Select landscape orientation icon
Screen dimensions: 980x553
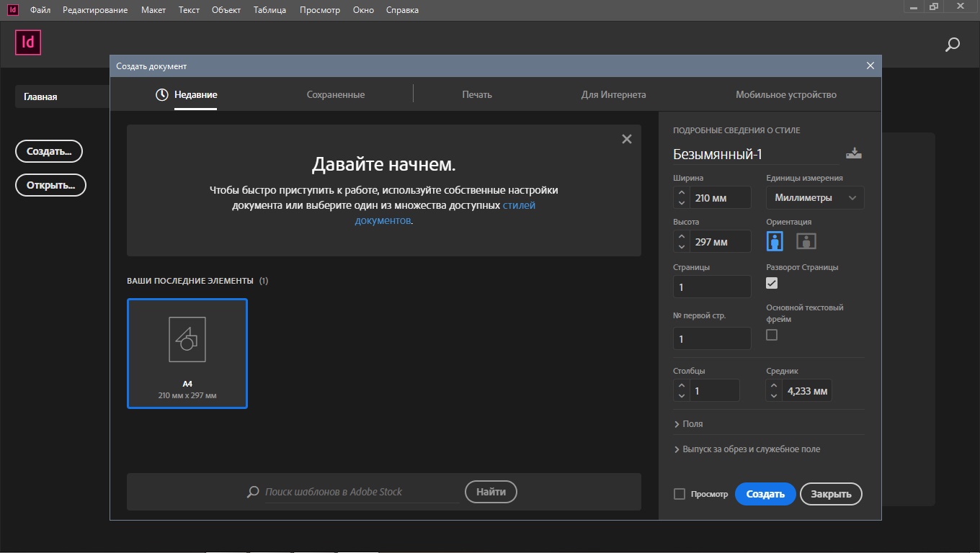806,241
